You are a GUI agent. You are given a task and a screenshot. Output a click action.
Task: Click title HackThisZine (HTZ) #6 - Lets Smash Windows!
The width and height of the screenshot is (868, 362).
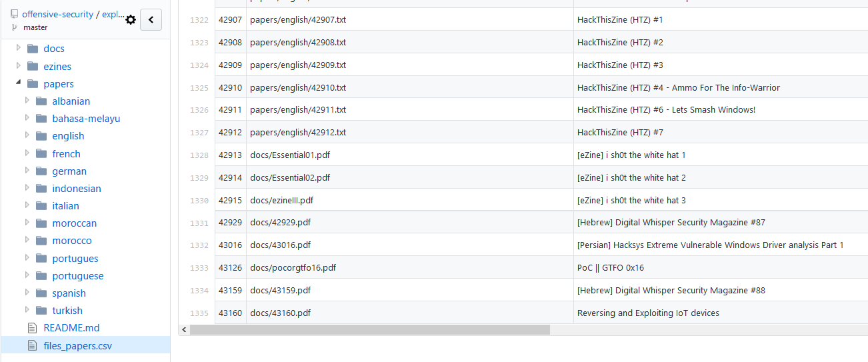point(667,110)
